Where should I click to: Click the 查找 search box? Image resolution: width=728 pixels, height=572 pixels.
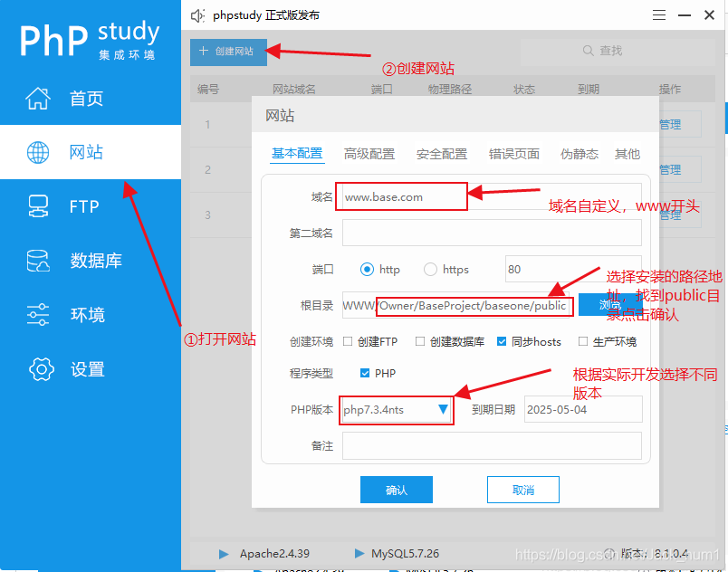(618, 51)
